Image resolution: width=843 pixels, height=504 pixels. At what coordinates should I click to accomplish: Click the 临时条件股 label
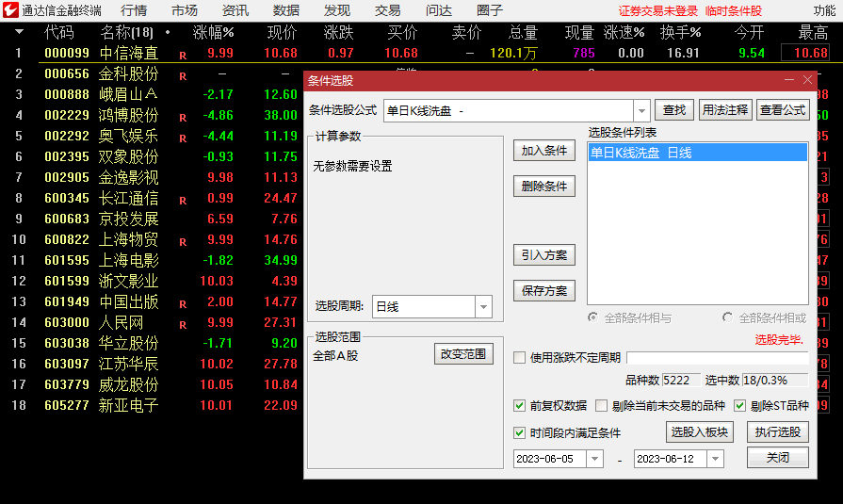click(734, 10)
